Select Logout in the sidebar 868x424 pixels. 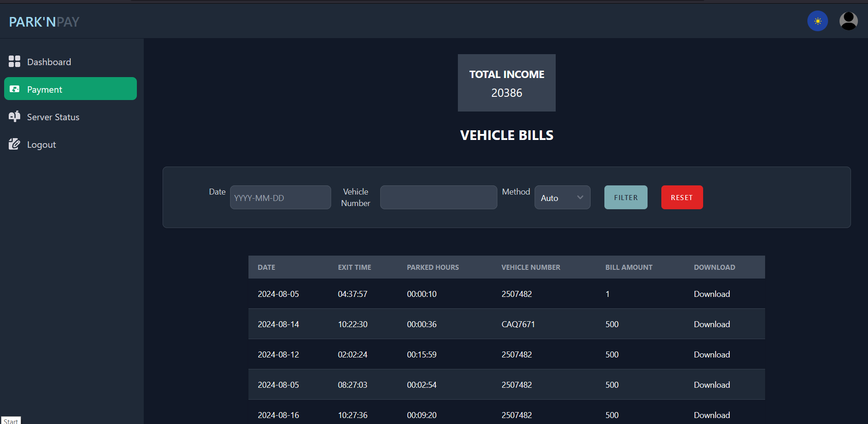70,144
